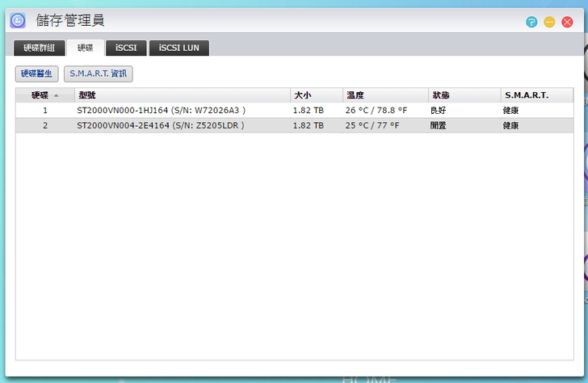Open the iSCSI tab
This screenshot has height=383, width=588.
coord(126,48)
